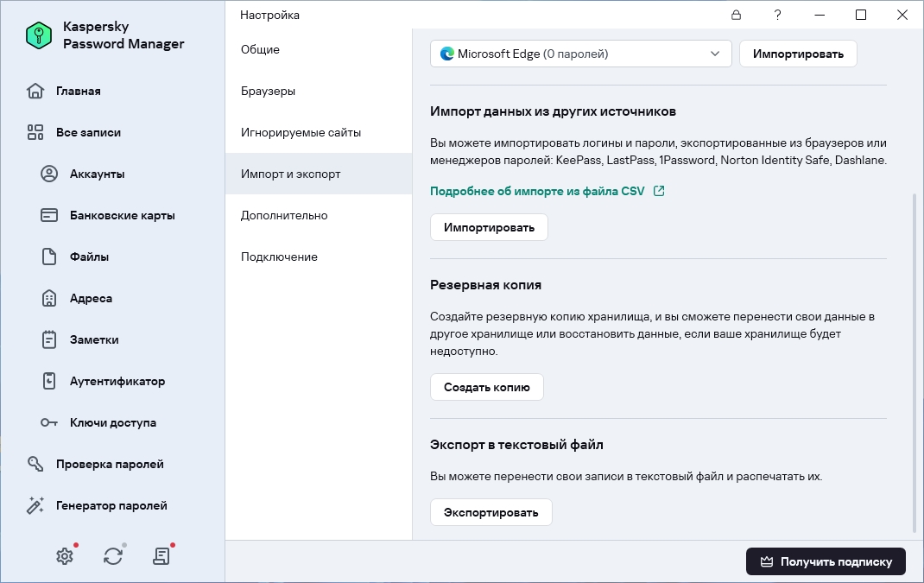924x583 pixels.
Task: Click the sync arrows icon
Action: [x=113, y=556]
